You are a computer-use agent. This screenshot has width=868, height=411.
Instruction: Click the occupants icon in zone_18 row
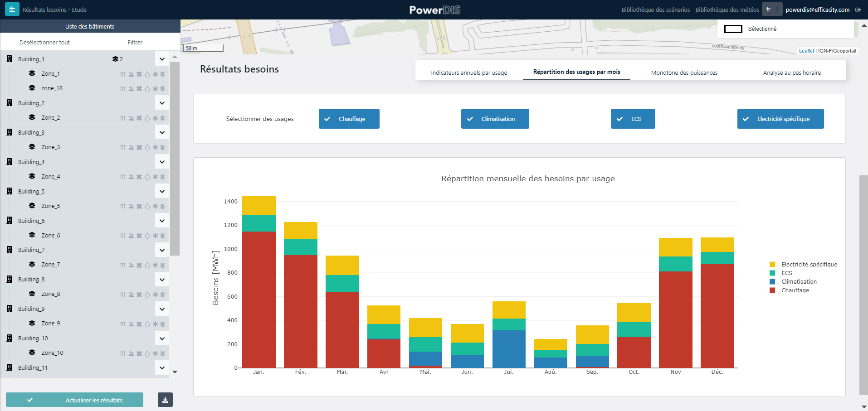click(131, 89)
